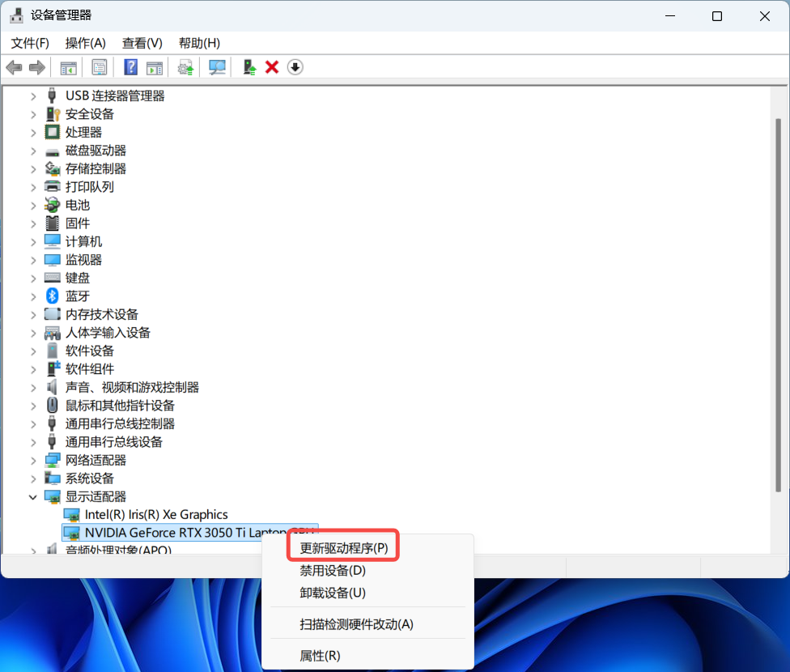
Task: Collapse the 显示适配器 category
Action: (33, 496)
